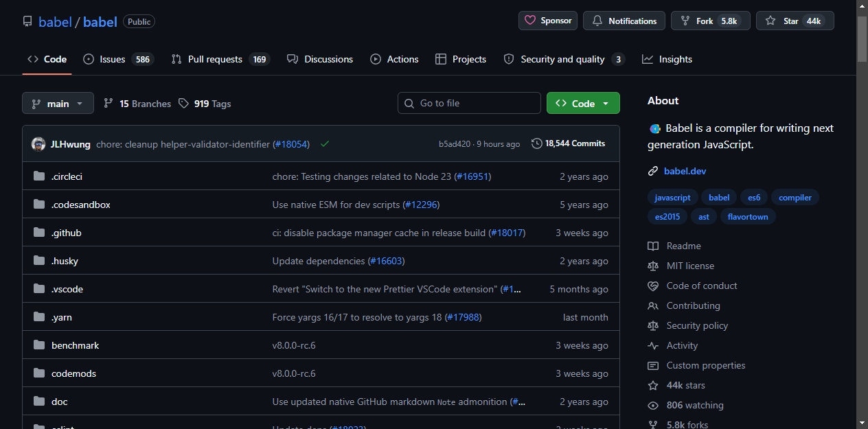Viewport: 868px width, 429px height.
Task: Expand the green Code dropdown button
Action: click(583, 103)
